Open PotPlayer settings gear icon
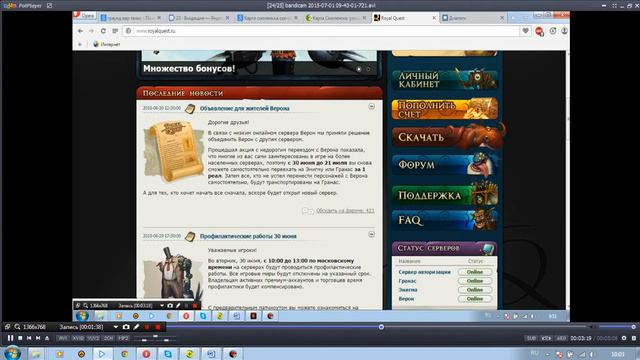Screen dimensions: 640x360 (x=624, y=338)
